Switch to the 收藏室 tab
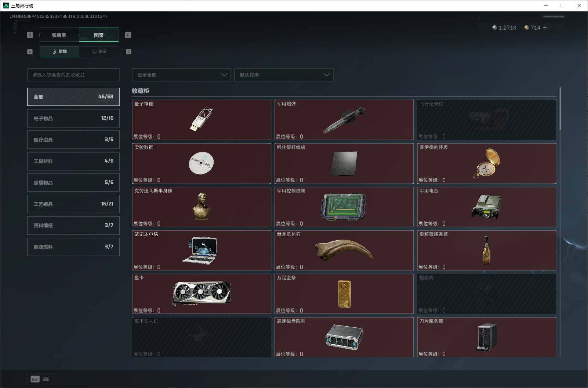The image size is (588, 388). 59,35
